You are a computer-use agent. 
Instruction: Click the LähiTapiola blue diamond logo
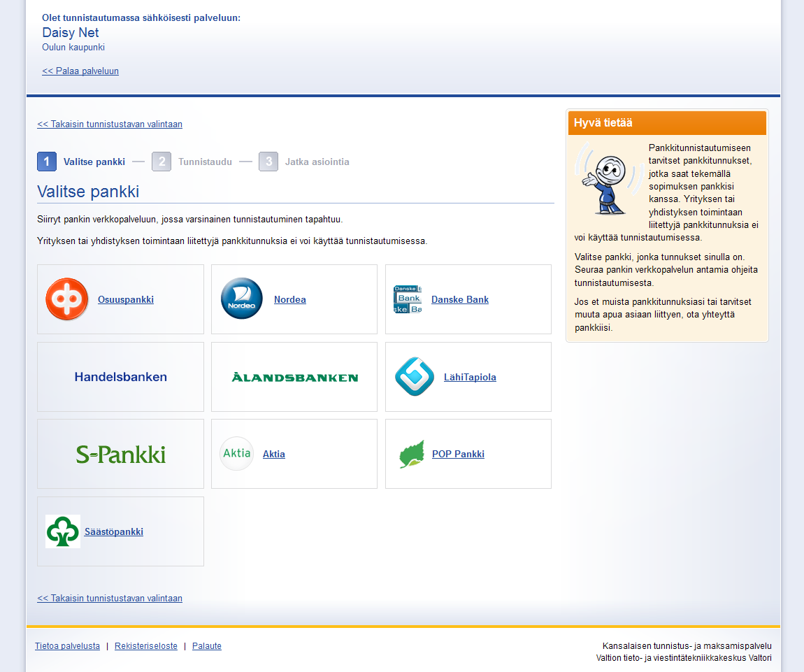point(415,376)
